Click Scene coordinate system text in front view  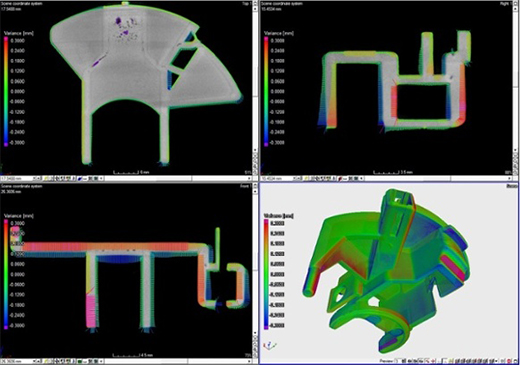point(22,186)
